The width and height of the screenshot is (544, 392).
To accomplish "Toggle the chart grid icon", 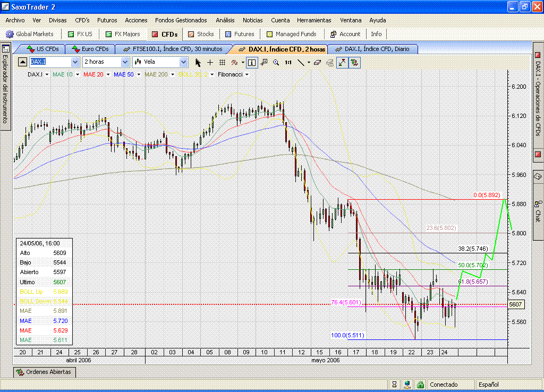I will [223, 63].
